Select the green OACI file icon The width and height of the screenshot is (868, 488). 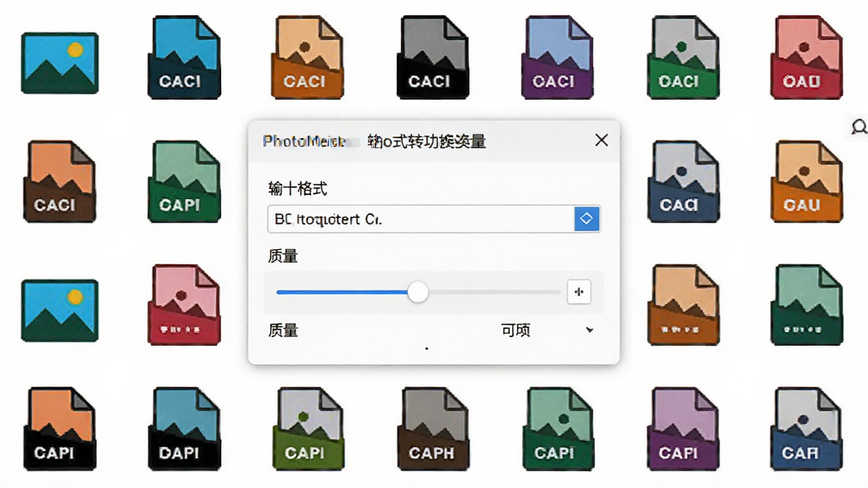pos(683,58)
